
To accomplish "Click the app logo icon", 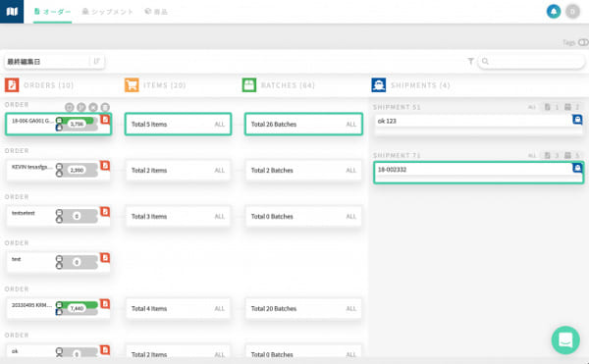I will point(12,12).
